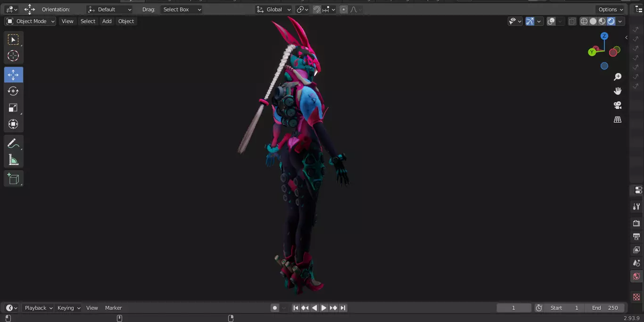The image size is (644, 322).
Task: Toggle X-ray display
Action: click(572, 21)
